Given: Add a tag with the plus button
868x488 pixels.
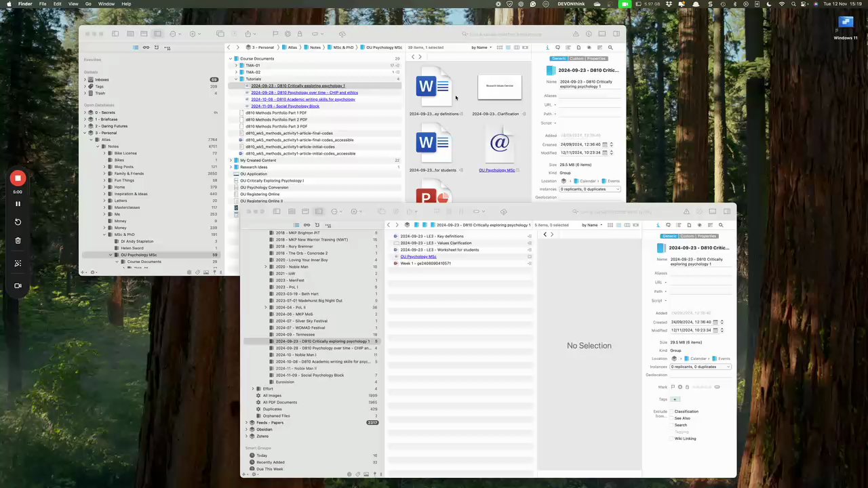Looking at the screenshot, I should (675, 399).
